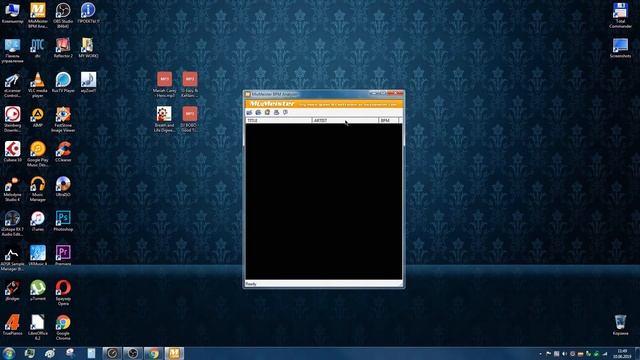Select the MixMeister BPM Analyzer desktop shortcut

[38, 15]
